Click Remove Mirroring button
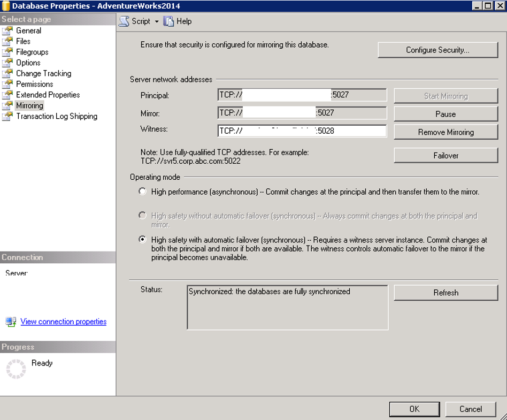Viewport: 507px width, 420px height. click(446, 132)
